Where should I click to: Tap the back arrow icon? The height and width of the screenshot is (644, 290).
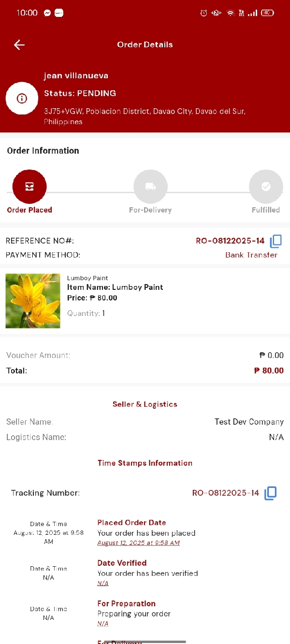tap(19, 45)
